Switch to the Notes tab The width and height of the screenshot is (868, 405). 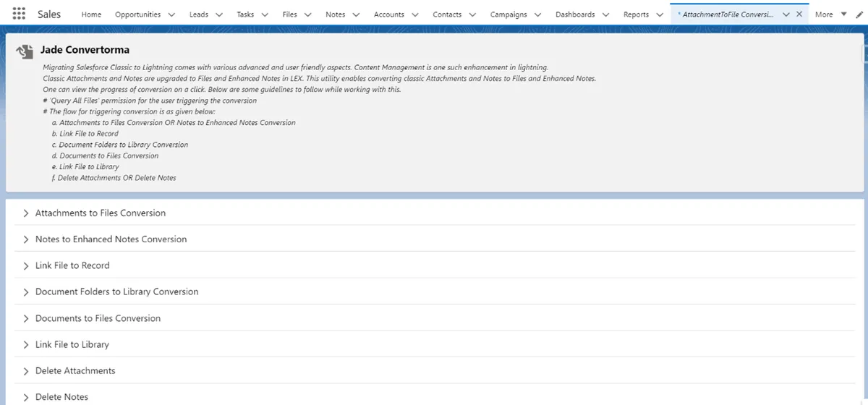336,14
